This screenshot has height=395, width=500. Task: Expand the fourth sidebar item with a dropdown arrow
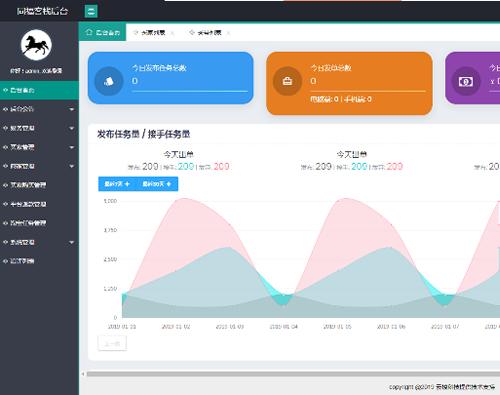coord(39,166)
